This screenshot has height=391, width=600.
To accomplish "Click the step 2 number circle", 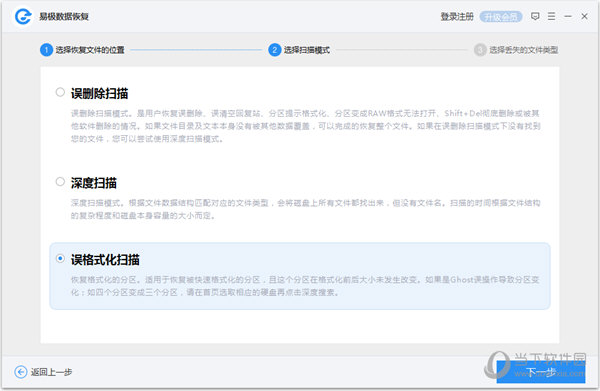I will pyautogui.click(x=275, y=50).
